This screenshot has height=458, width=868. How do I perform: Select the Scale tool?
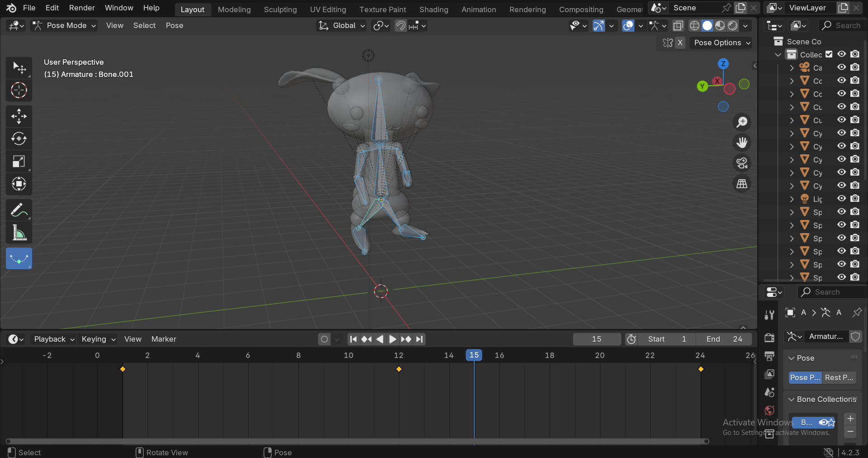19,161
